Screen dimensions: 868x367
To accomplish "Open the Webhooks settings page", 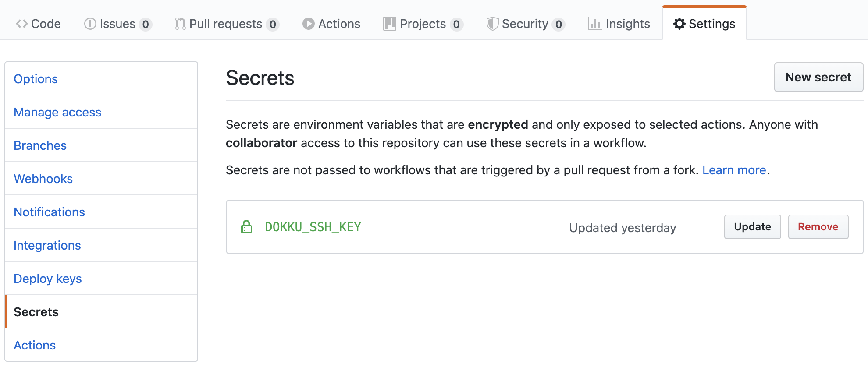I will [x=43, y=179].
